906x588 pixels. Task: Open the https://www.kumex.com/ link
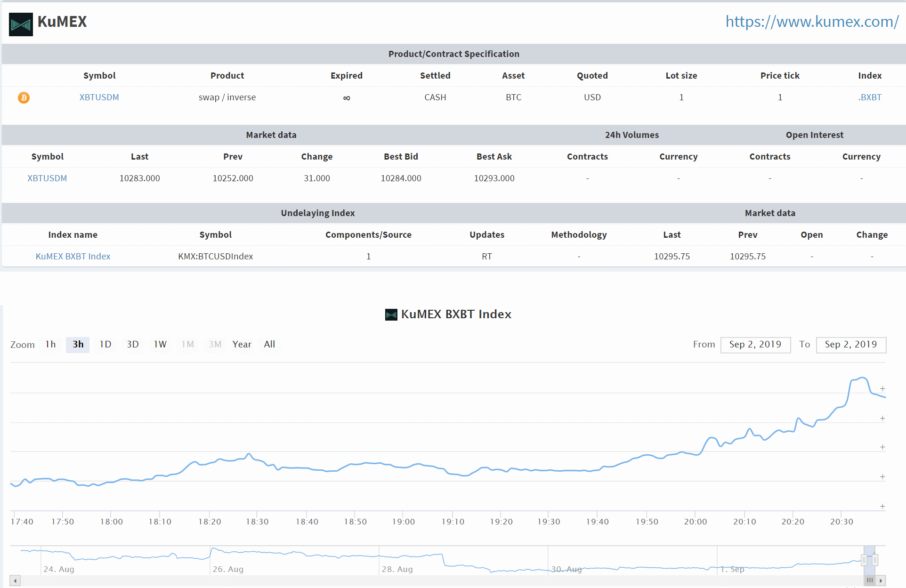click(x=812, y=22)
